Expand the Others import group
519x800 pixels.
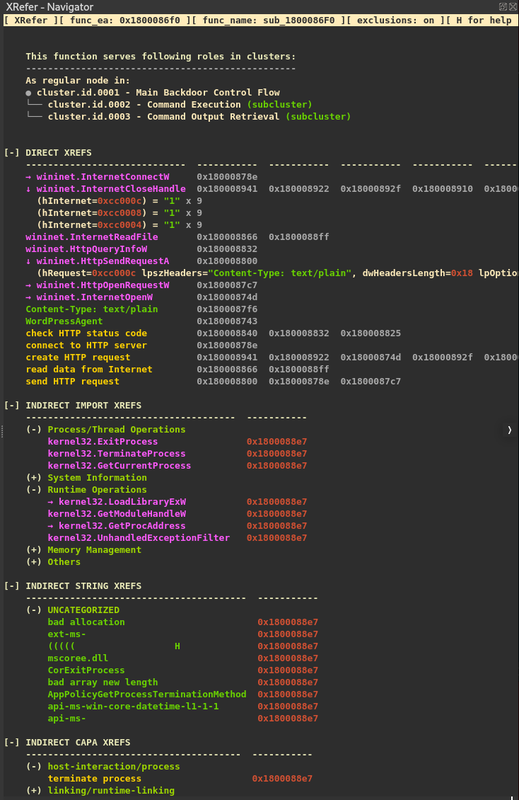[x=34, y=562]
